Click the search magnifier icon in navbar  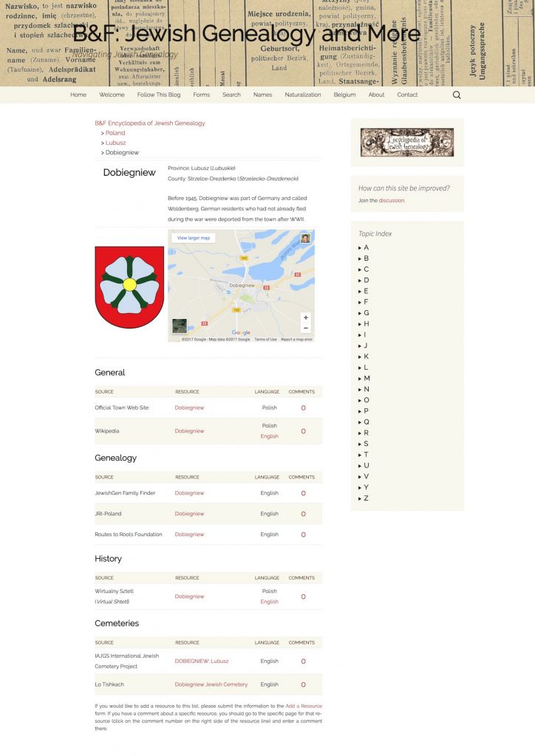coord(457,94)
